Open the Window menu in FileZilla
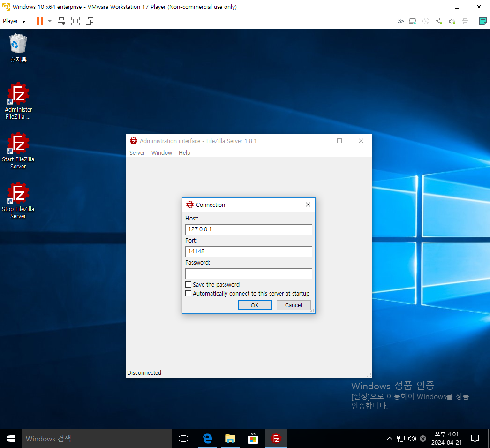This screenshot has width=490, height=448. (162, 152)
